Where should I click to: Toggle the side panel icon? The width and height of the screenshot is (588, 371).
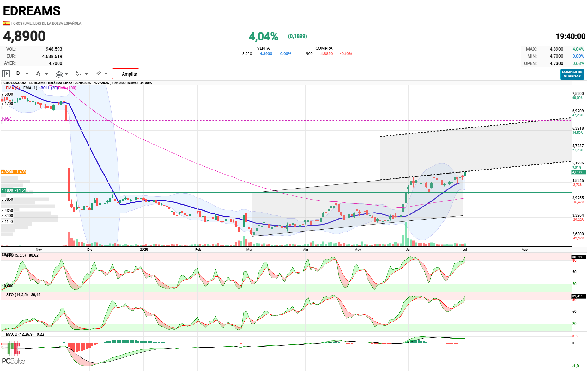6,74
